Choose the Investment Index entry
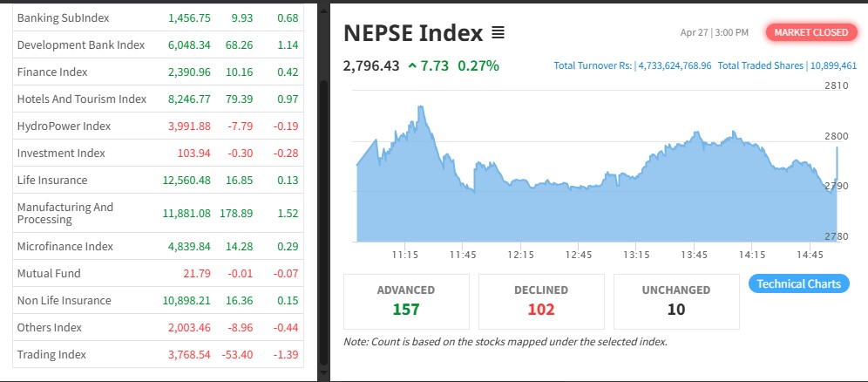Screen dimensions: 868x382 (x=61, y=153)
